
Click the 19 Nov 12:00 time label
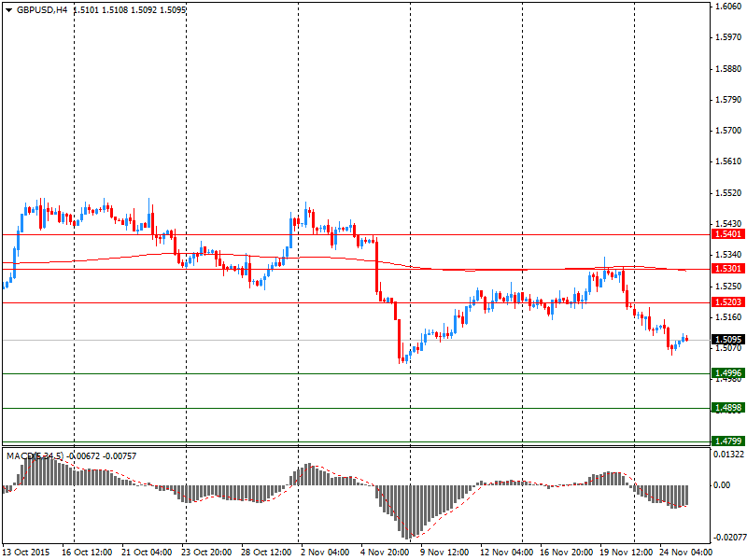coord(626,553)
